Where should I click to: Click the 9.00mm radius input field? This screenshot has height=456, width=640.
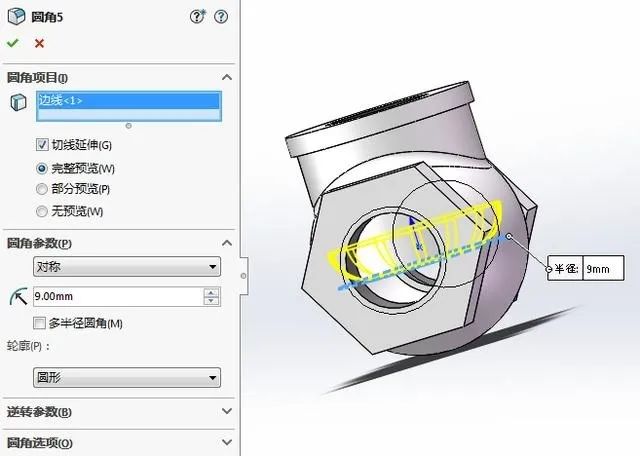click(118, 296)
